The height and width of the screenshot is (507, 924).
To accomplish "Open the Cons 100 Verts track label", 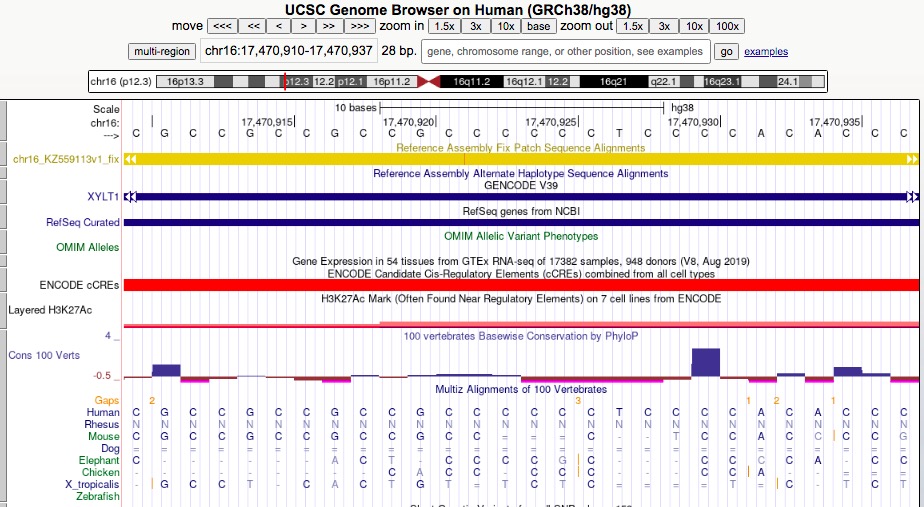I will pos(44,355).
